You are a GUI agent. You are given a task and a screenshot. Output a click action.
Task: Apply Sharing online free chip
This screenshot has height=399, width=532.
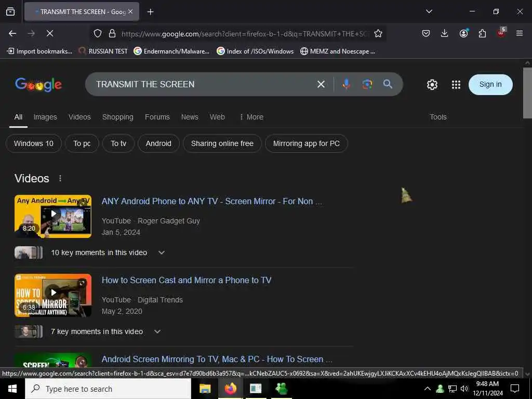[222, 143]
